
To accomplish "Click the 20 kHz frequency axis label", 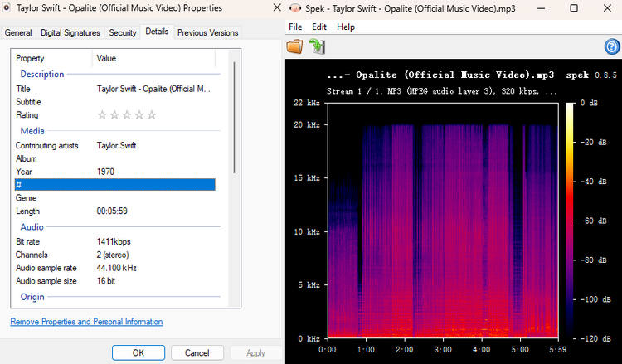I will (x=307, y=124).
